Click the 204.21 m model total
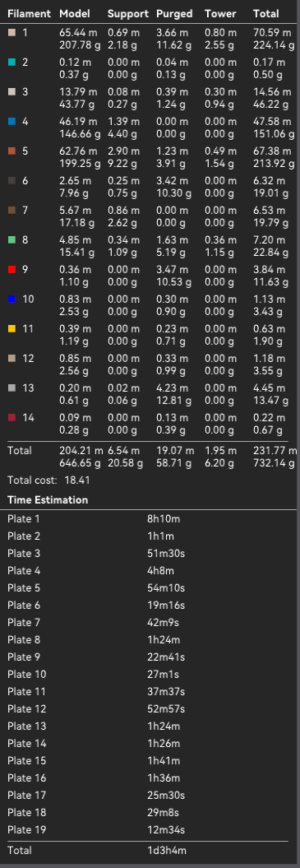 tap(81, 451)
